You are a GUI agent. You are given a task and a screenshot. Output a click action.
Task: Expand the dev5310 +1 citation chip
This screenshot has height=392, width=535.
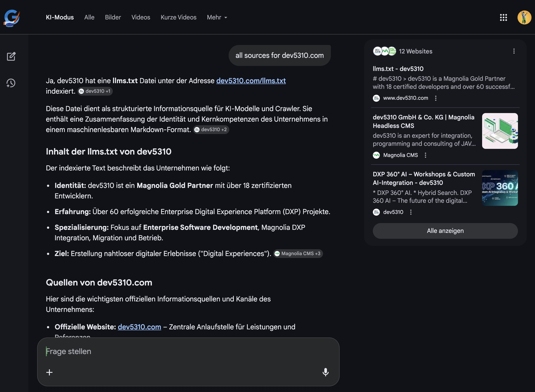[x=95, y=91]
